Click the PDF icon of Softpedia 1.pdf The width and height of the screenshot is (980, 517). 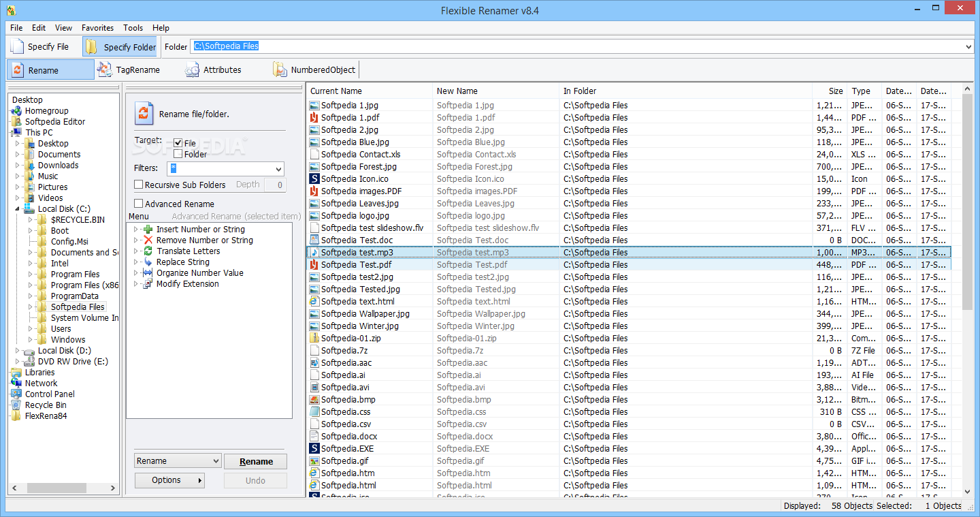click(x=314, y=118)
